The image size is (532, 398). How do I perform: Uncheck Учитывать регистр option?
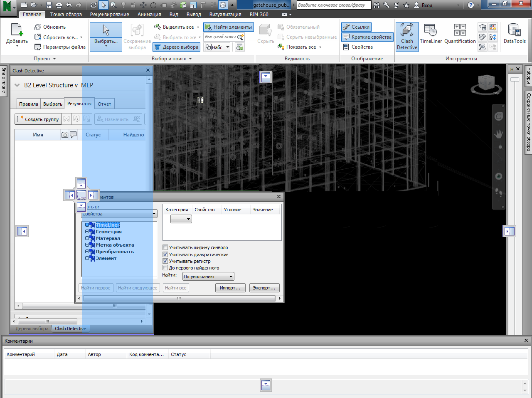click(x=165, y=261)
